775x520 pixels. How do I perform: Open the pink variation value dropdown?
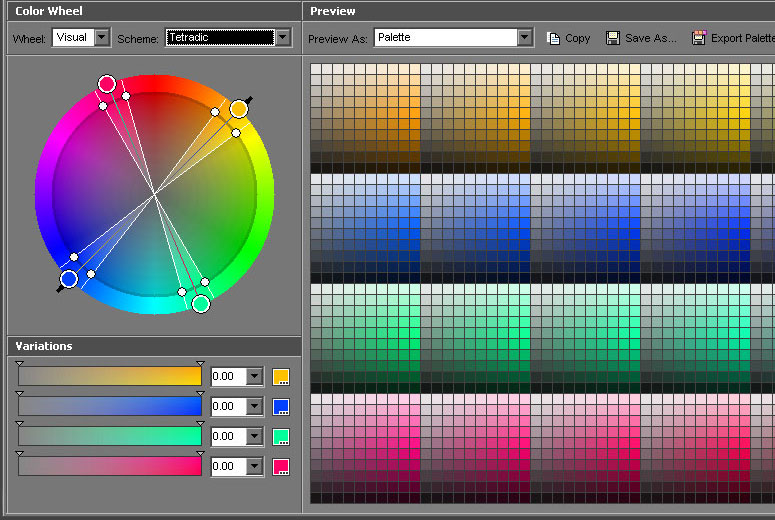[x=254, y=466]
